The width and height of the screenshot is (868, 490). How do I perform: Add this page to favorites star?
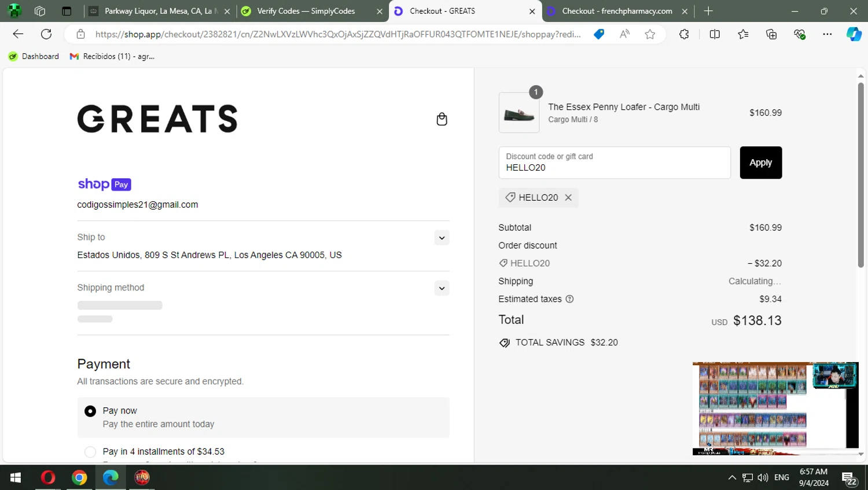tap(650, 34)
